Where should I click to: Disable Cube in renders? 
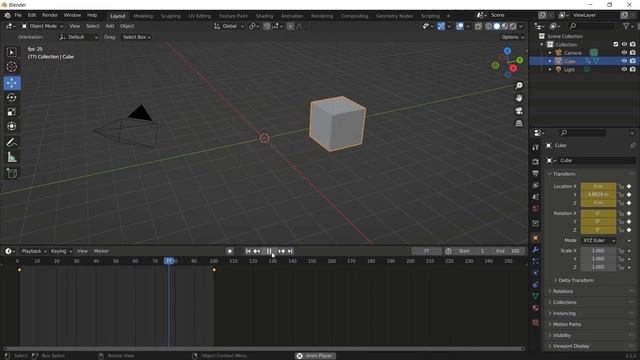point(633,61)
